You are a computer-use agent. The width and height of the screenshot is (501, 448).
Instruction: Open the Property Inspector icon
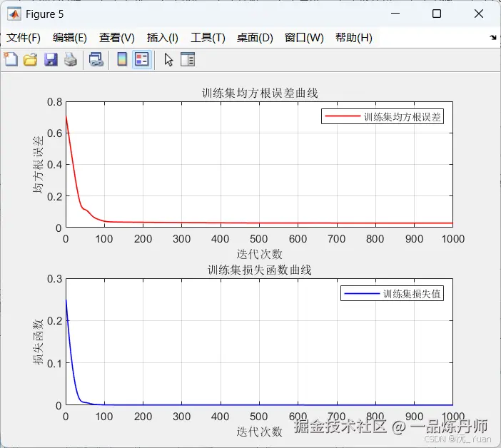pos(188,59)
